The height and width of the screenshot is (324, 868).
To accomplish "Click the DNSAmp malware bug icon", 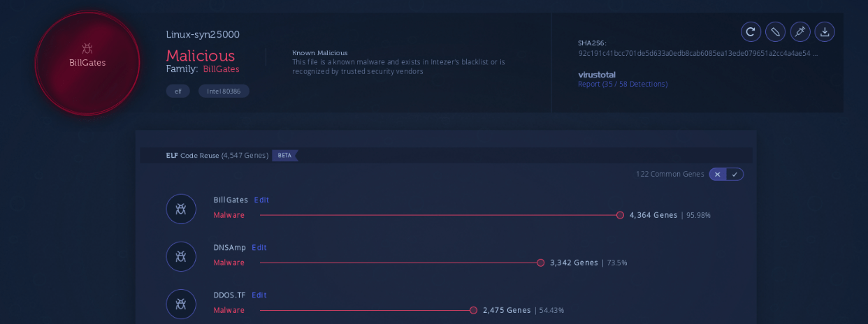I will coord(181,256).
